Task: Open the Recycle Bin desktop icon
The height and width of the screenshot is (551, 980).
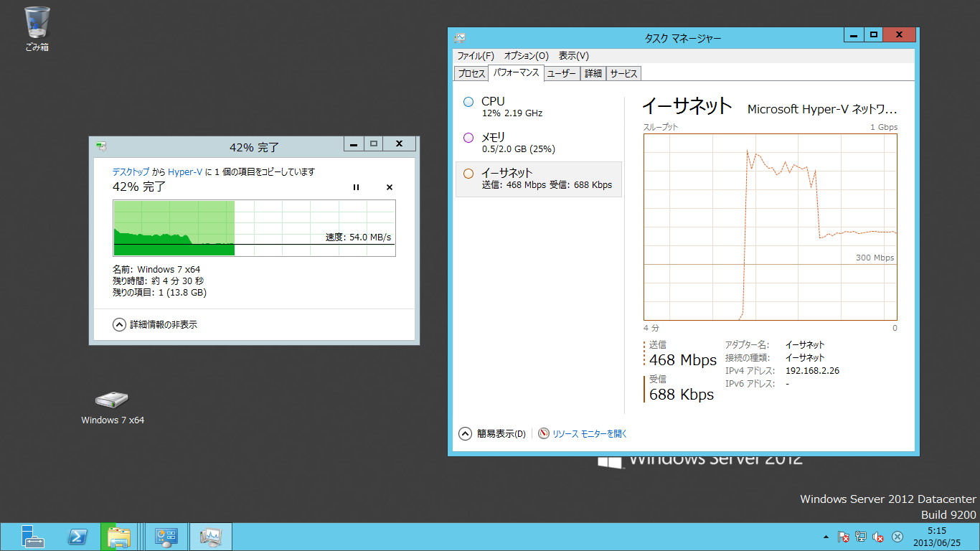Action: [37, 29]
